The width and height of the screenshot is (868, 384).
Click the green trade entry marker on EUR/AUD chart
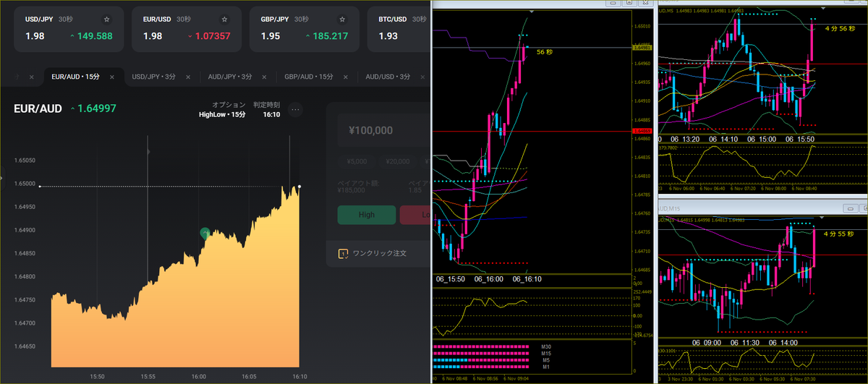pyautogui.click(x=205, y=233)
